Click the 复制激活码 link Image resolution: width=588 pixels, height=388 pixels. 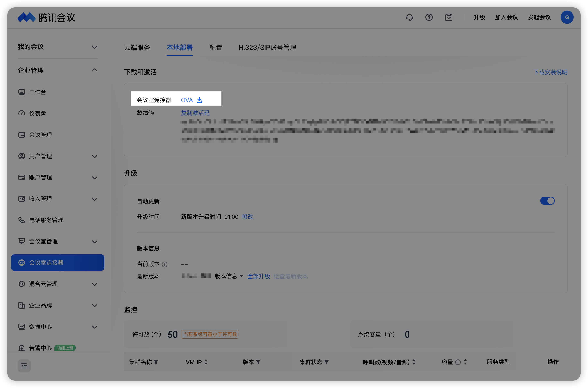click(x=195, y=113)
